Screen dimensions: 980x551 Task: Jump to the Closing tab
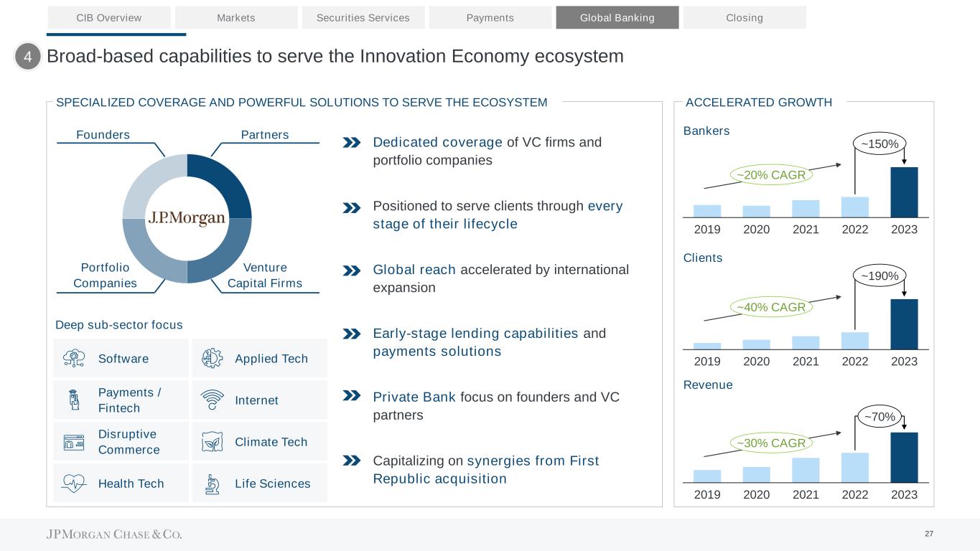click(x=745, y=17)
